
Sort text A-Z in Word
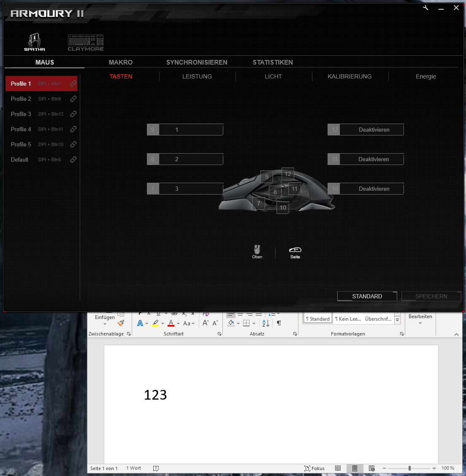[266, 323]
